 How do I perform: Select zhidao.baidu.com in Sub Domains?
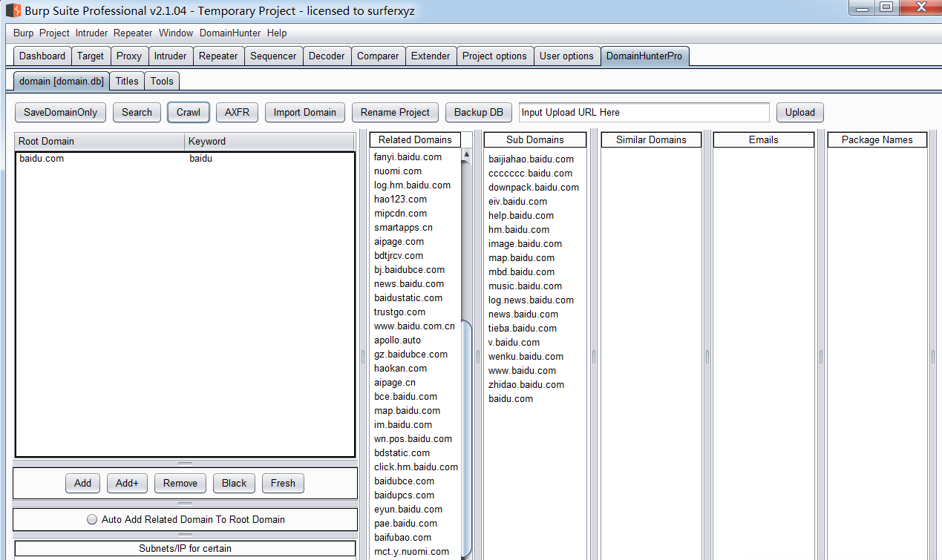(526, 385)
